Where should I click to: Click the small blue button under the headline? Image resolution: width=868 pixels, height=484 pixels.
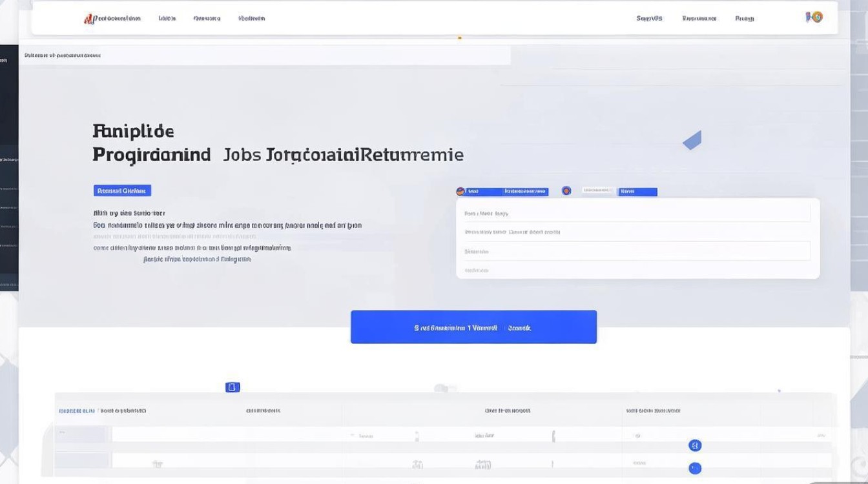click(122, 190)
